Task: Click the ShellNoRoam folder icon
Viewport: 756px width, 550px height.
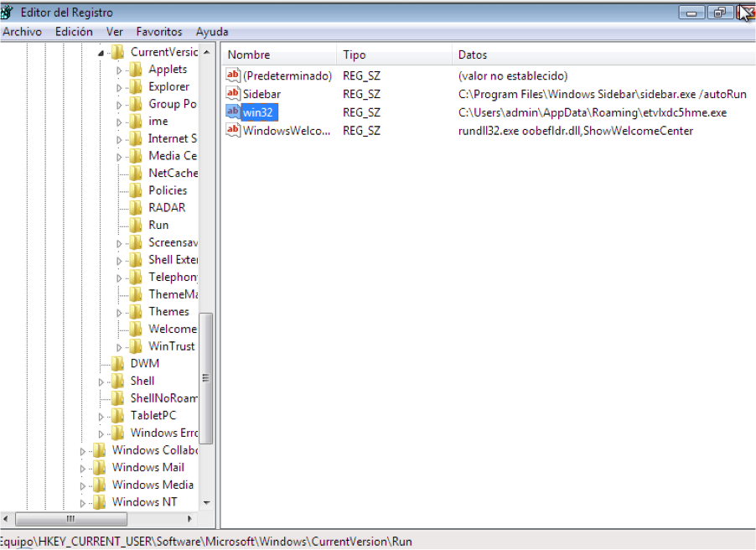Action: tap(117, 398)
